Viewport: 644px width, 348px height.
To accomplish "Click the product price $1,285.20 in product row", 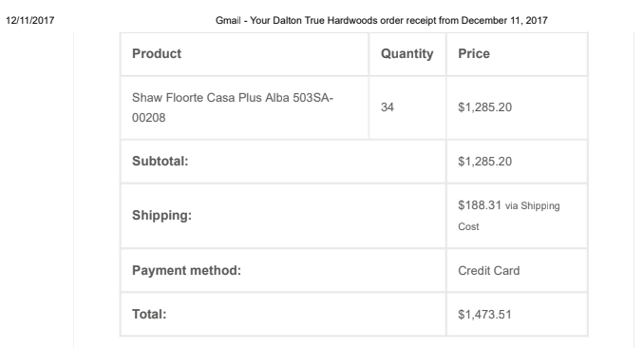I will 484,107.
